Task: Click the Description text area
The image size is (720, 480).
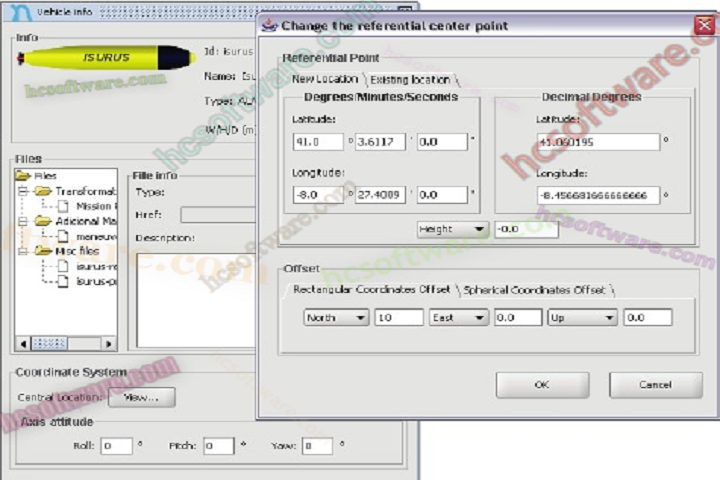Action: coord(196,300)
